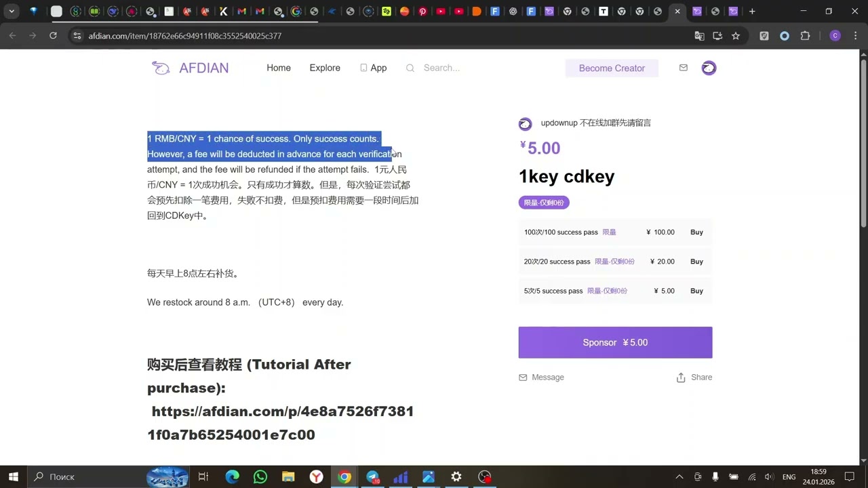Buy the 100次/100 success pass

click(696, 232)
